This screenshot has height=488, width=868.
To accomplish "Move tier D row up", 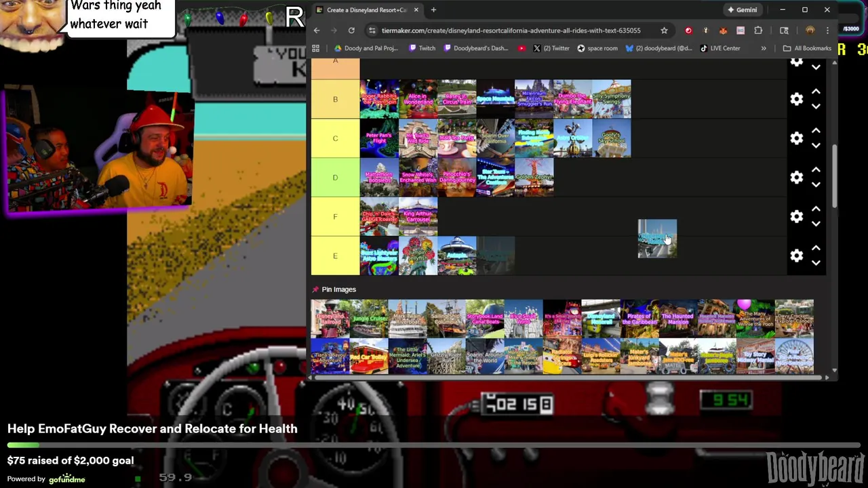I will pyautogui.click(x=816, y=170).
